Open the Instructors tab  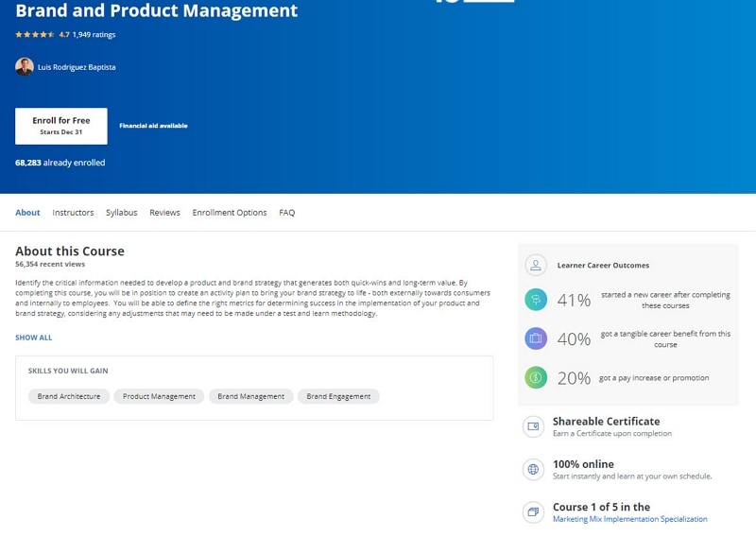[x=73, y=213]
